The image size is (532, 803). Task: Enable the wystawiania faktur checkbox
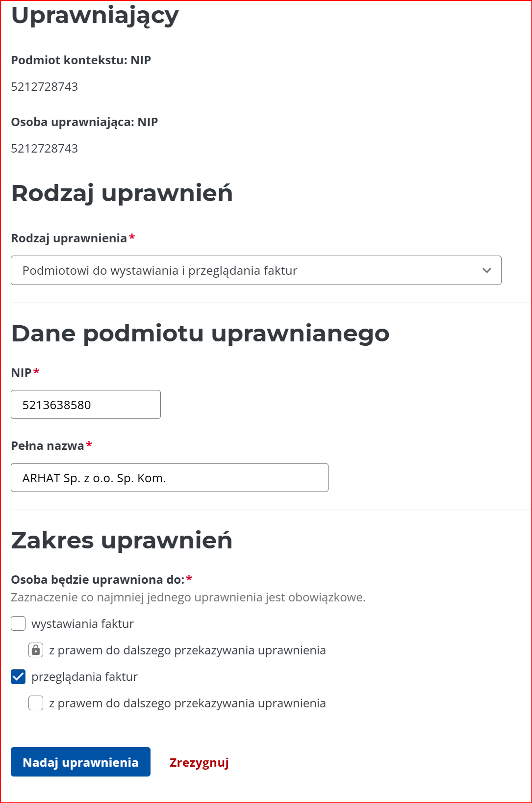click(18, 623)
